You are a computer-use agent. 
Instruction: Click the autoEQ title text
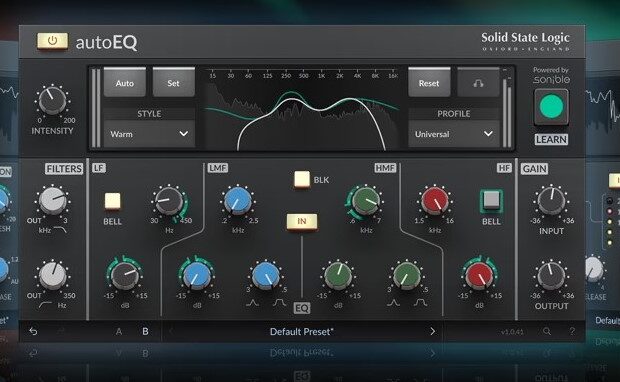pyautogui.click(x=106, y=42)
